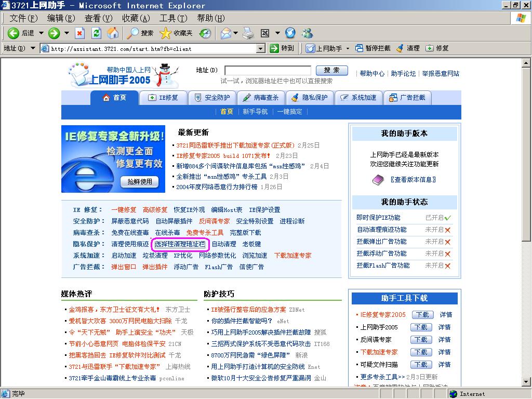
Task: Click the vertical scrollbar down arrow
Action: 527,384
